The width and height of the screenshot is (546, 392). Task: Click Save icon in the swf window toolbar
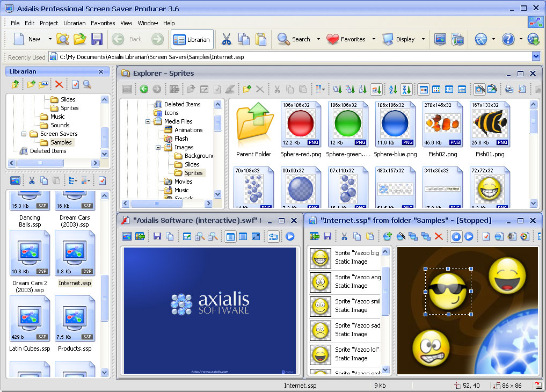point(157,237)
